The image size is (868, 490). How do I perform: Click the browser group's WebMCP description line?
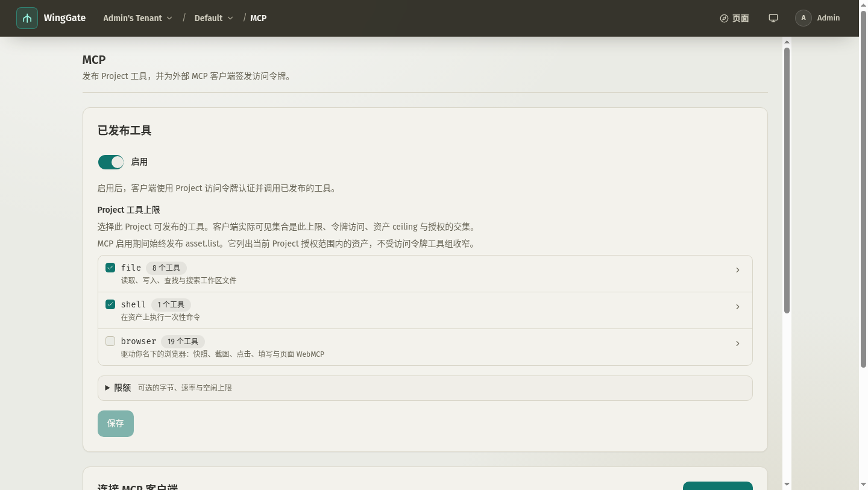coord(222,354)
